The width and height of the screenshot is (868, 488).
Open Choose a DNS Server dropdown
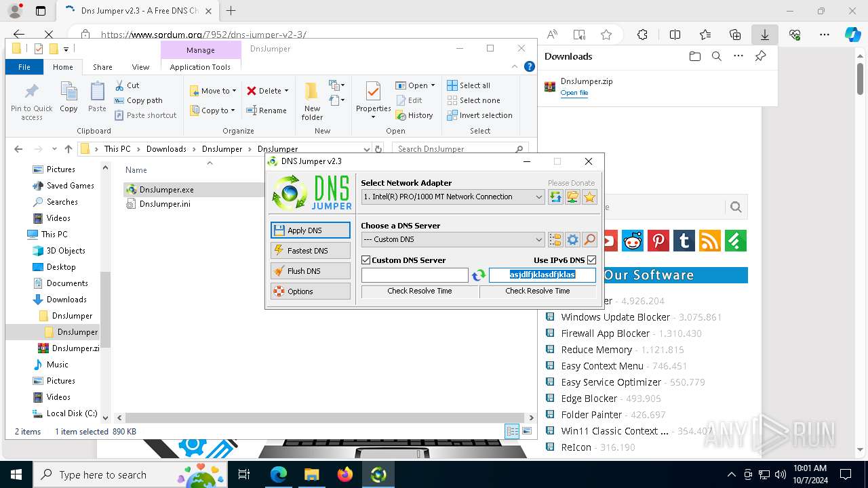click(x=453, y=239)
